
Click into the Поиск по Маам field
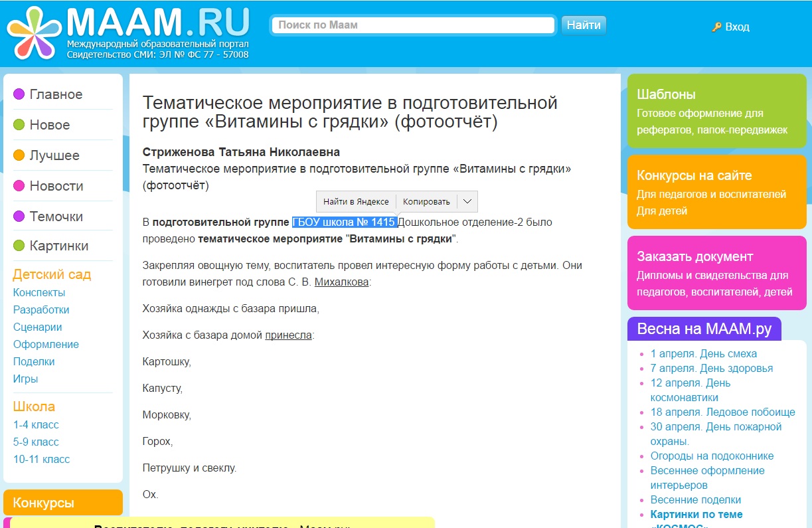413,25
